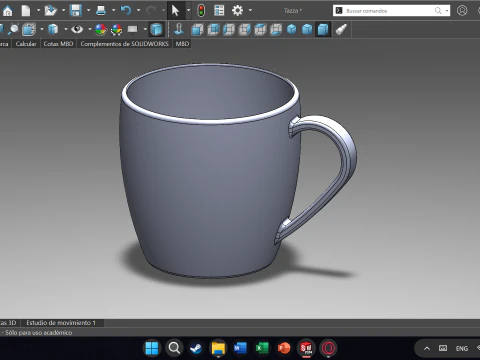Save the Tazza part with Save icon
This screenshot has width=480, height=360.
(76, 11)
